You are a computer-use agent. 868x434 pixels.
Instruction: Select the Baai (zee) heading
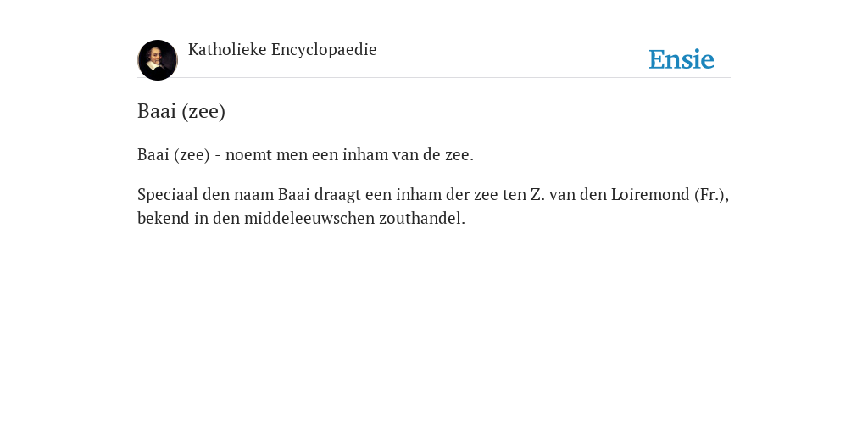click(181, 111)
